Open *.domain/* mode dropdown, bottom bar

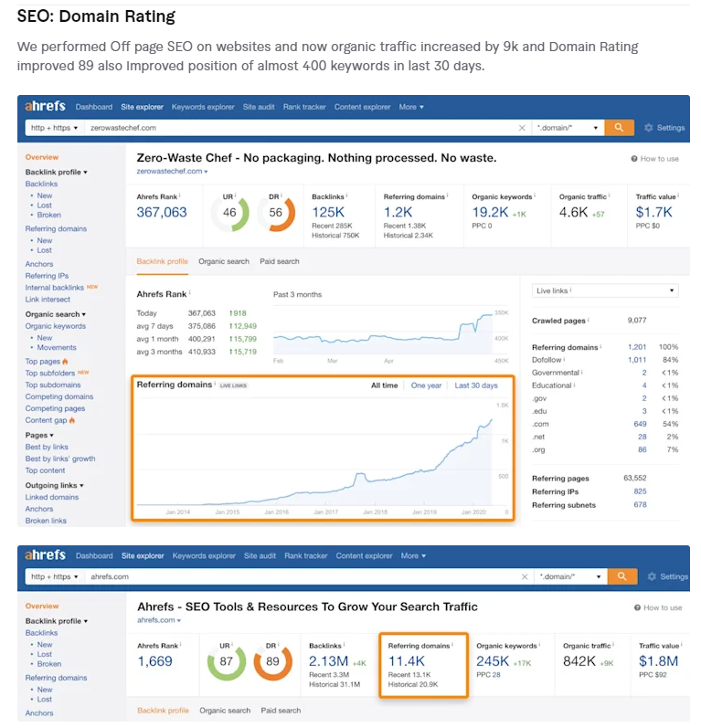click(x=570, y=576)
